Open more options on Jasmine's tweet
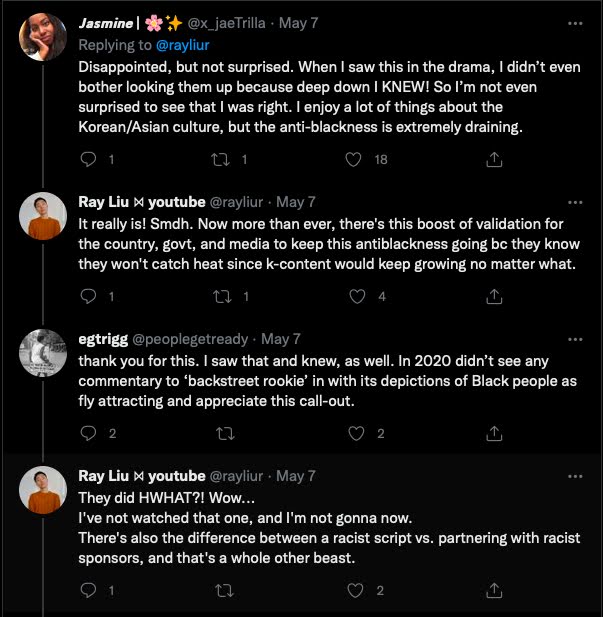603x617 pixels. point(574,22)
